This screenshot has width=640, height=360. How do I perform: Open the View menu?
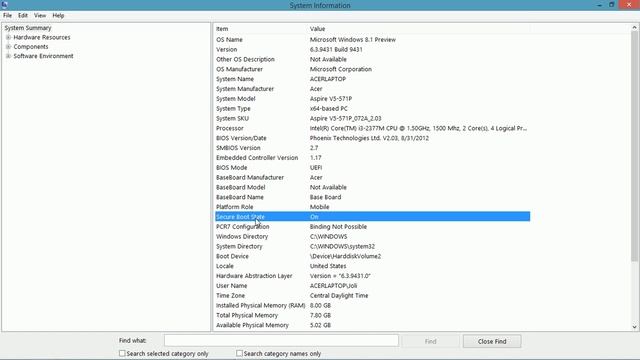40,16
